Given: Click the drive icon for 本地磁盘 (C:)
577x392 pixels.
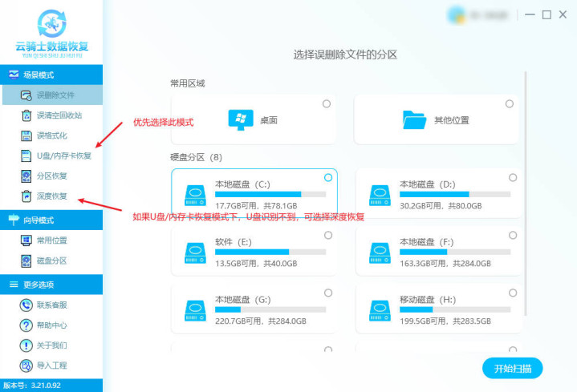Looking at the screenshot, I should (x=195, y=196).
